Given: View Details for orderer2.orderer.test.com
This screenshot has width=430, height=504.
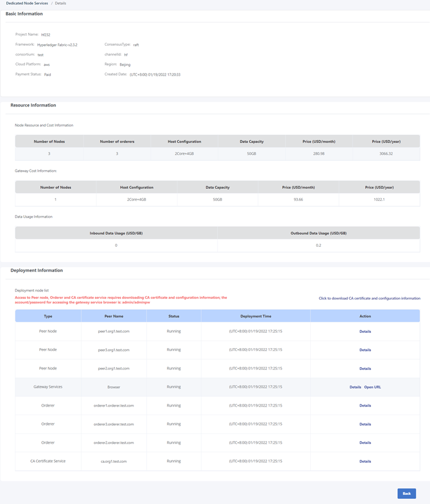Looking at the screenshot, I should coord(365,443).
